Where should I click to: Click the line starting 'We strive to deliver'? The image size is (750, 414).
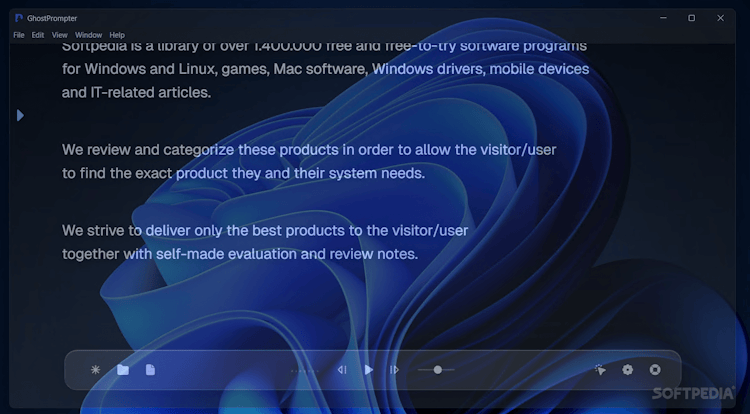(265, 230)
